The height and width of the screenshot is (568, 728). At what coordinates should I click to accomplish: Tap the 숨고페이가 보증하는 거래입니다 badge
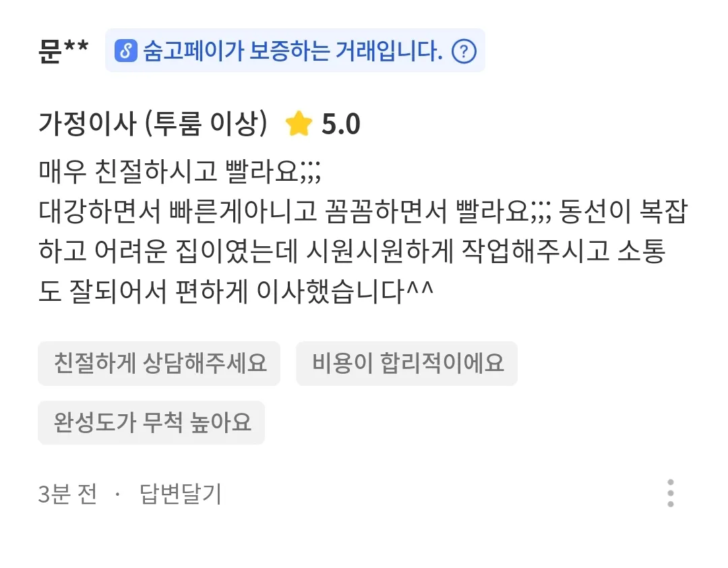295,51
